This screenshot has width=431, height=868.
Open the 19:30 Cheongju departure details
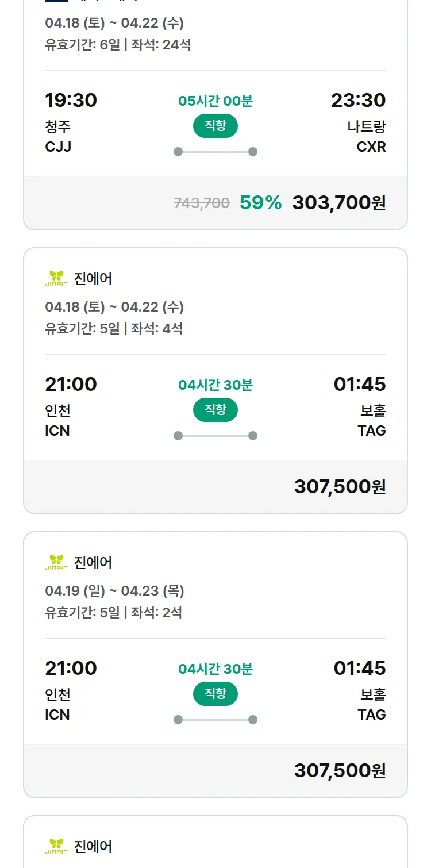71,101
